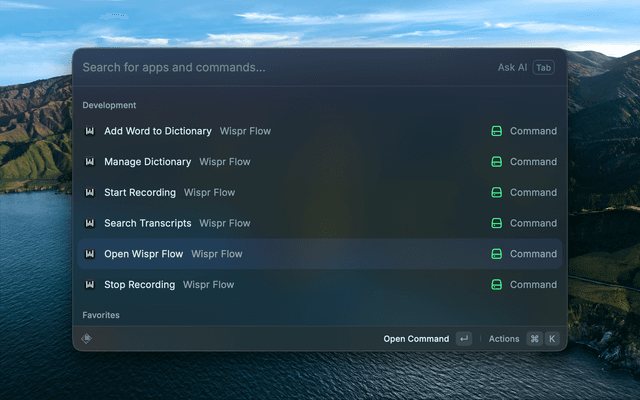Focus the Search for apps and commands field
The width and height of the screenshot is (640, 400).
pos(280,68)
